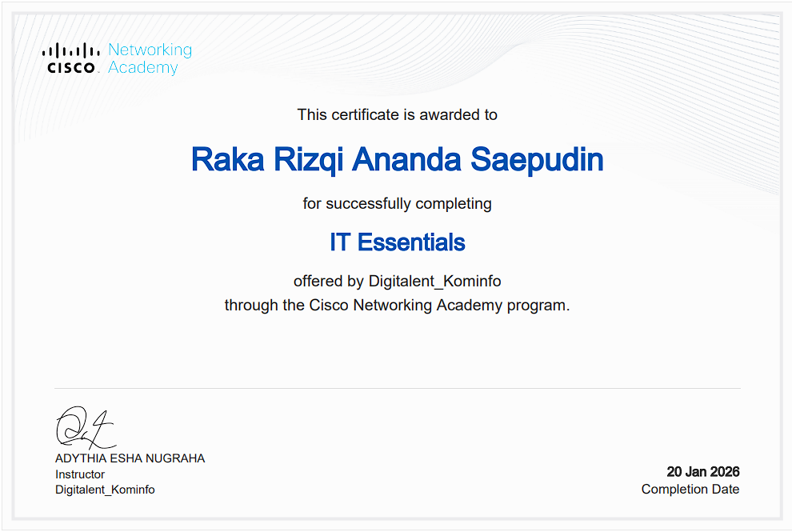Click the recipient name 'Raka Rizqi Ananda Saepudin'
The width and height of the screenshot is (792, 532).
coord(397,160)
